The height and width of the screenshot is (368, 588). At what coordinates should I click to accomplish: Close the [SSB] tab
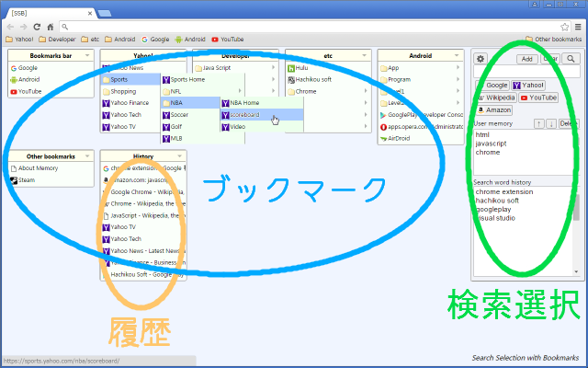pyautogui.click(x=90, y=14)
